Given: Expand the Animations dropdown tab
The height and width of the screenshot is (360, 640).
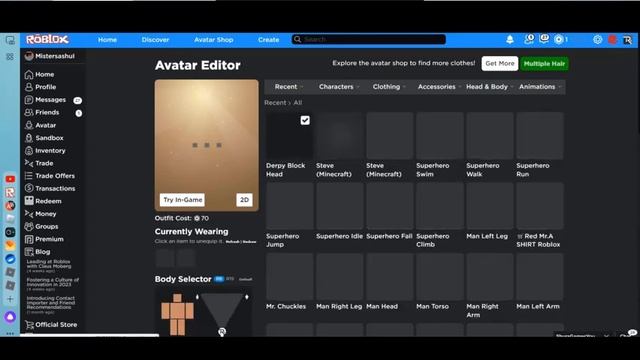Looking at the screenshot, I should coord(540,87).
